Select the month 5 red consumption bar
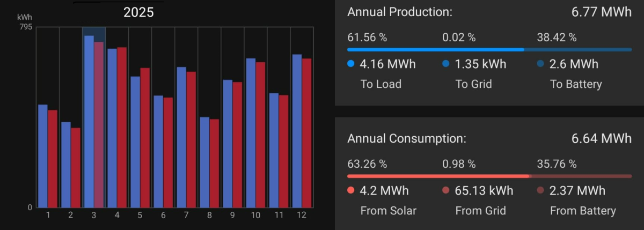 145,138
